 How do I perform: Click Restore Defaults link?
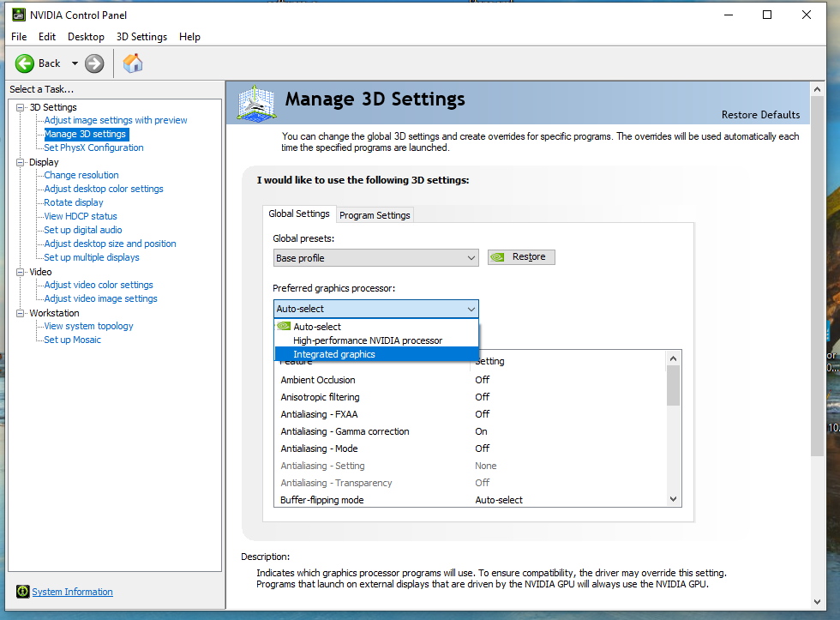coord(760,115)
